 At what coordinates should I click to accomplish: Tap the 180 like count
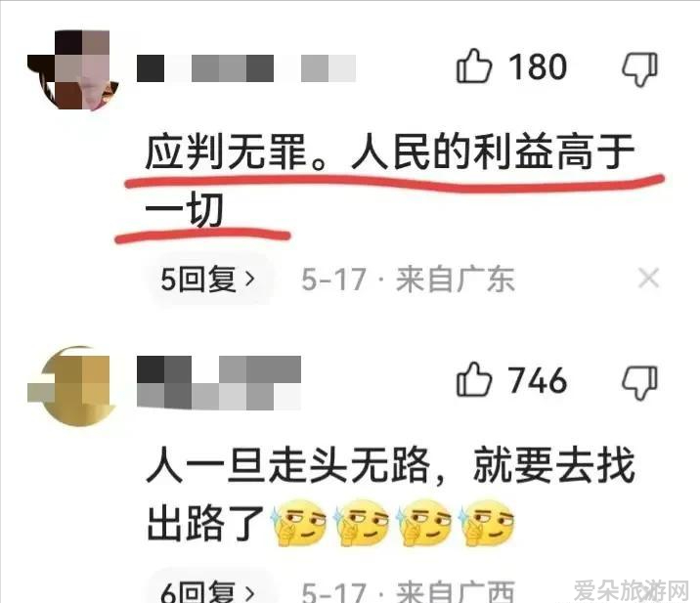538,67
